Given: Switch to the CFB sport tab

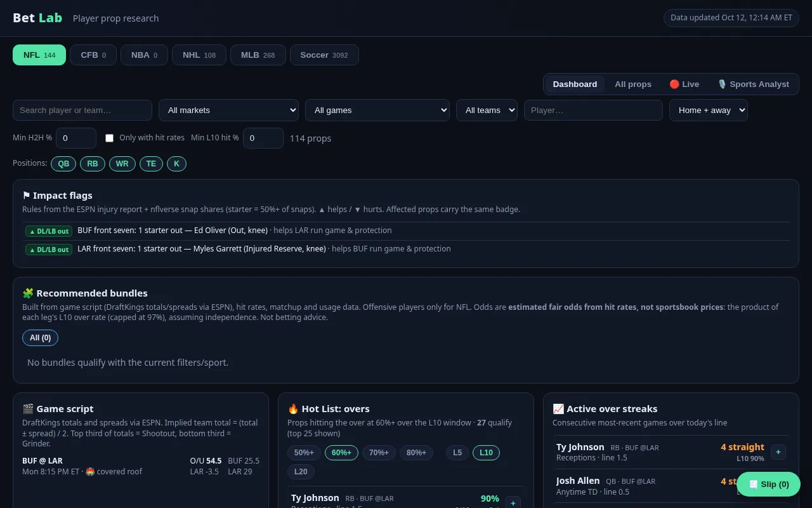Looking at the screenshot, I should (93, 55).
